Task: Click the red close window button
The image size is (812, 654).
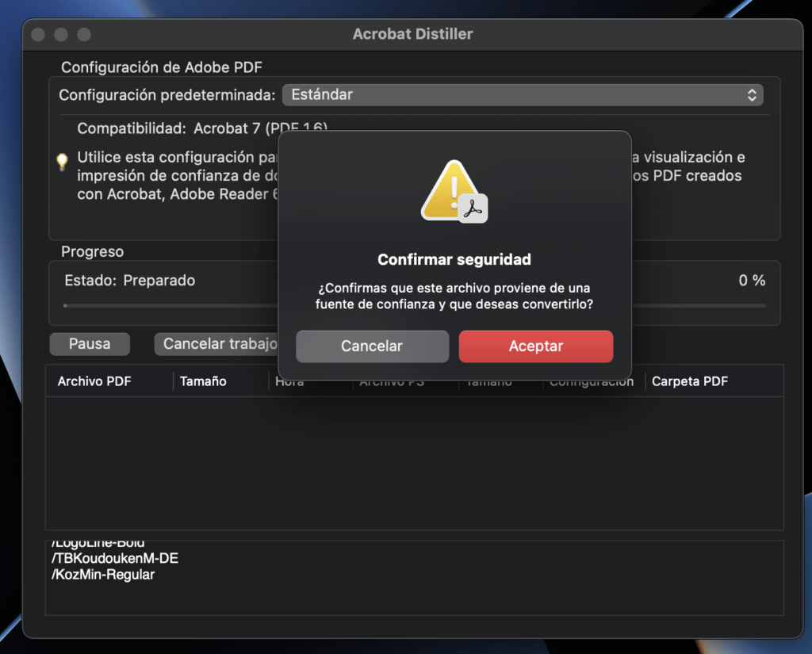Action: 38,34
